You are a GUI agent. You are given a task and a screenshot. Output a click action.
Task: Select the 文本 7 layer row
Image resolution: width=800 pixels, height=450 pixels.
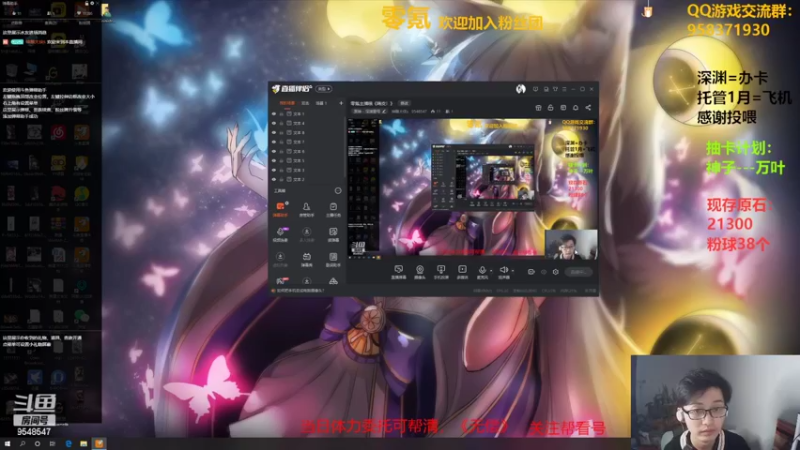click(x=308, y=142)
